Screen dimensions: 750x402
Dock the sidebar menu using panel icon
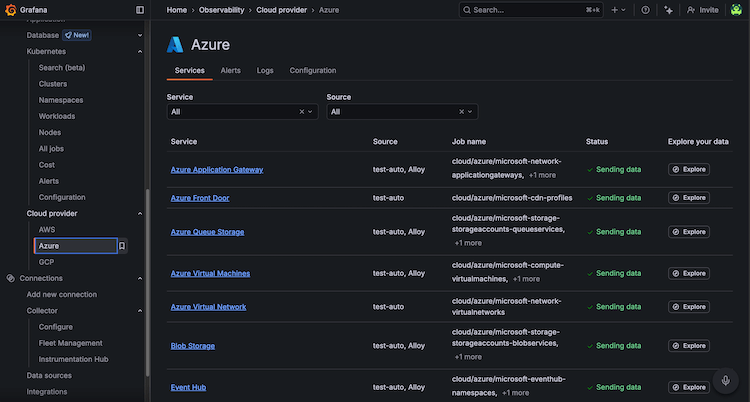click(x=140, y=10)
